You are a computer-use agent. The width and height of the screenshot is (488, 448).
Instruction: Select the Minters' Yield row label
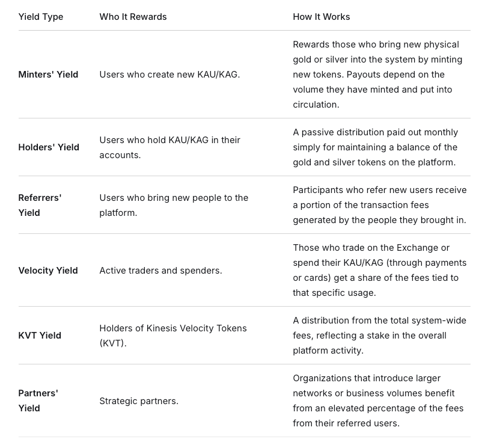pos(48,75)
